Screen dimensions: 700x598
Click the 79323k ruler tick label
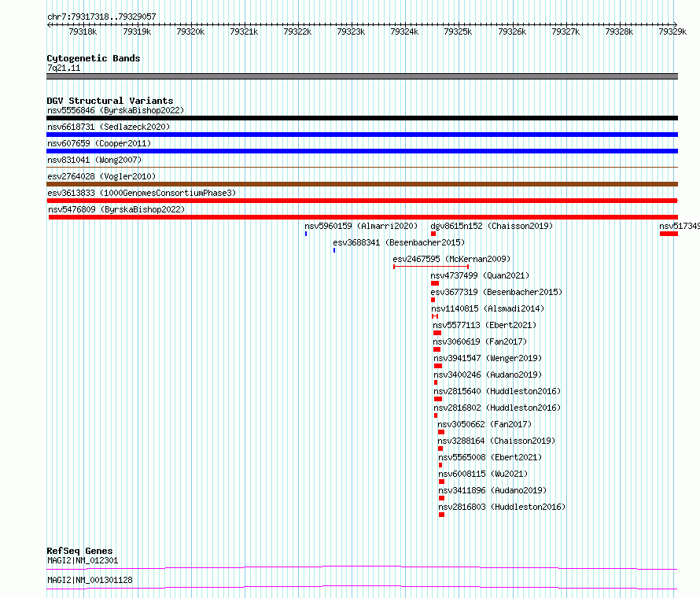[351, 31]
